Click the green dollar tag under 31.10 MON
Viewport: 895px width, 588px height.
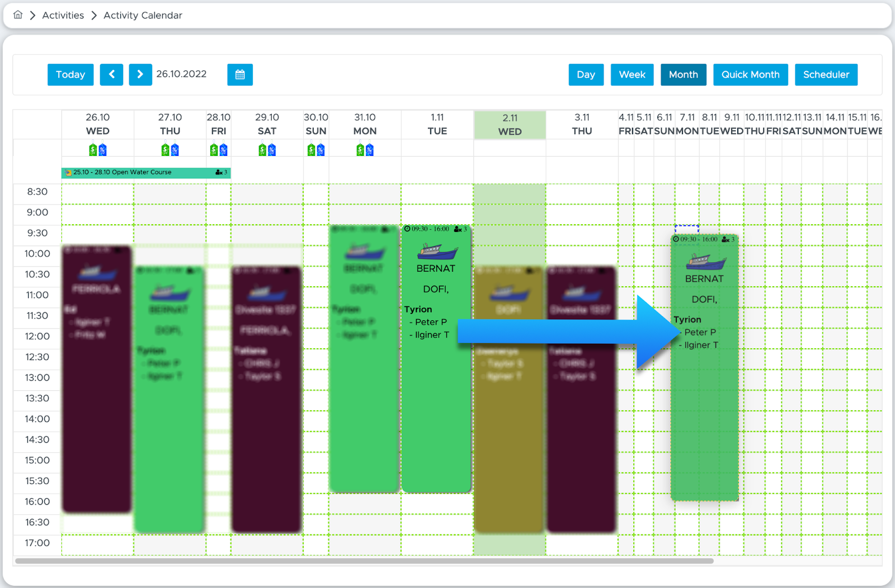pos(360,150)
